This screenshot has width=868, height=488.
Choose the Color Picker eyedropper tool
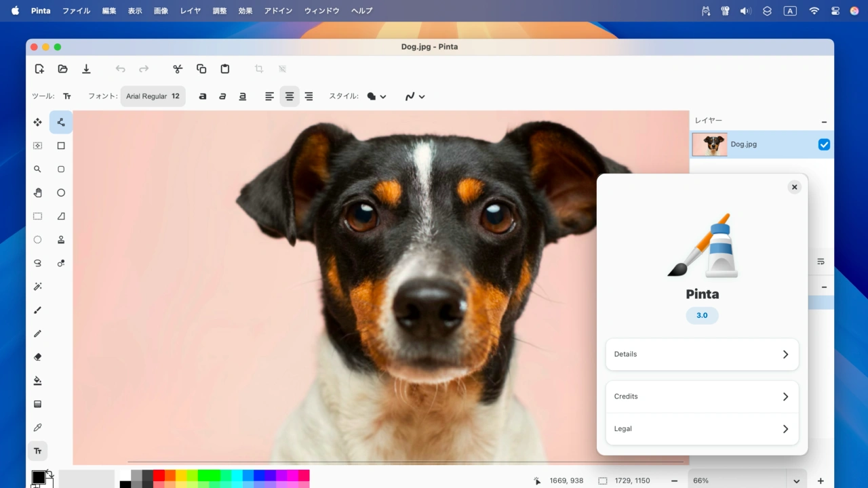coord(37,428)
